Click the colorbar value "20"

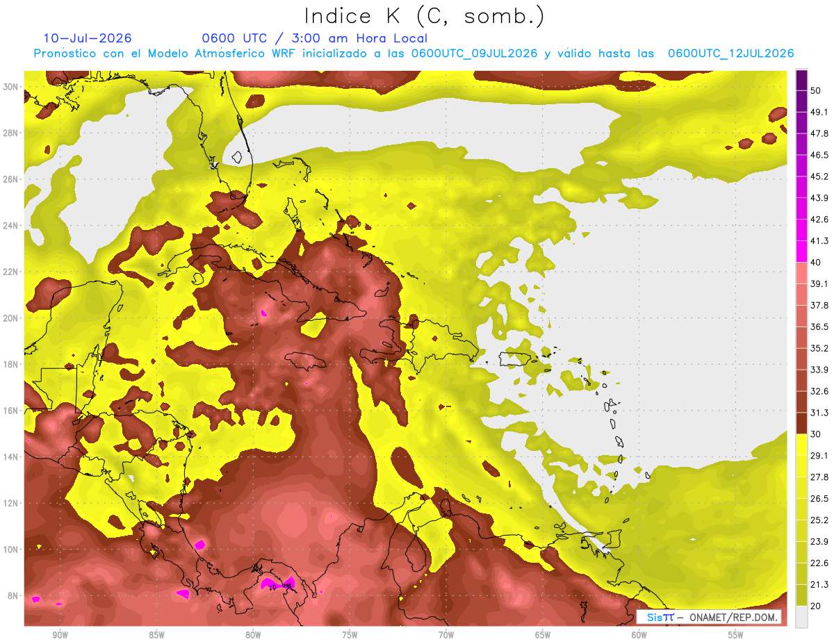(817, 606)
